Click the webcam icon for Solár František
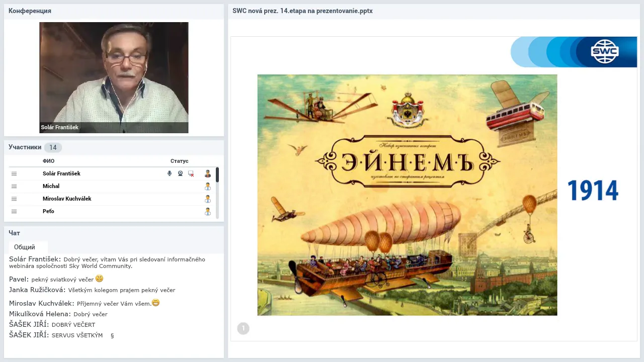644x362 pixels. [180, 173]
